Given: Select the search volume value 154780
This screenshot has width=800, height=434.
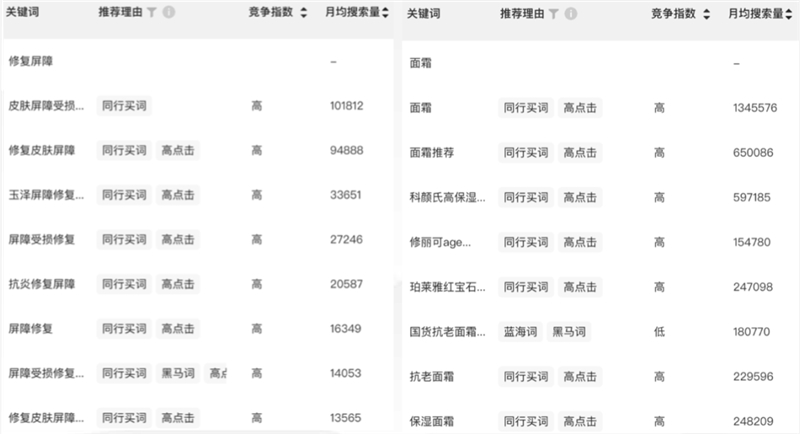Looking at the screenshot, I should [x=752, y=242].
